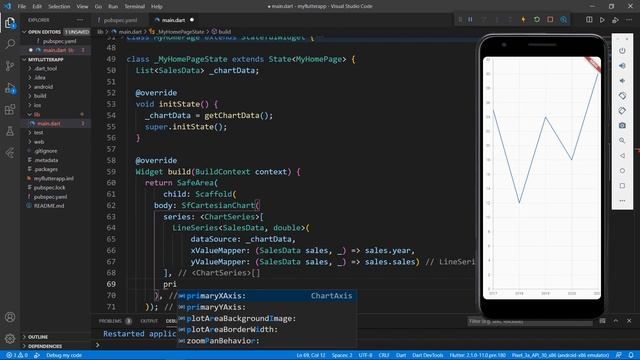
Task: Click the emulator Home circle button
Action: pos(622,171)
